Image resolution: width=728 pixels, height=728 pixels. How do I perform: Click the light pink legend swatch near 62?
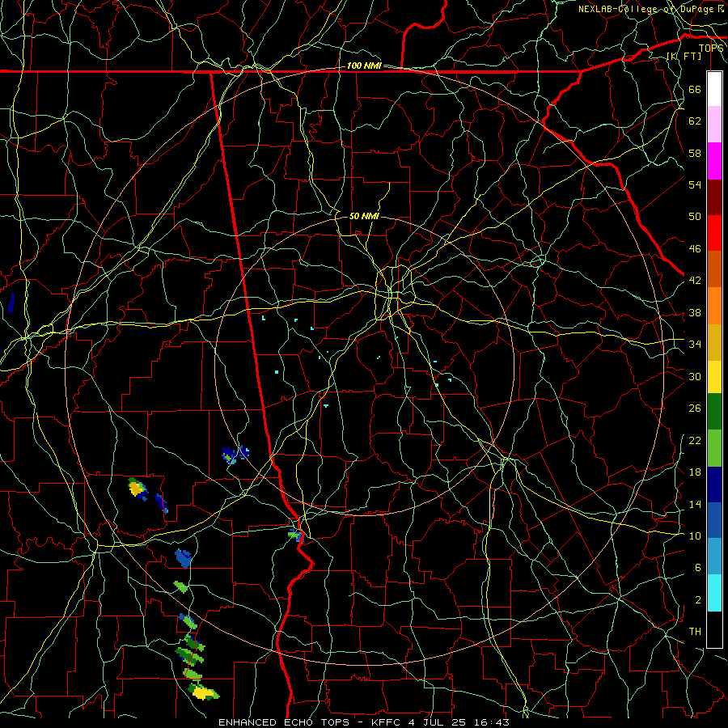pos(714,125)
